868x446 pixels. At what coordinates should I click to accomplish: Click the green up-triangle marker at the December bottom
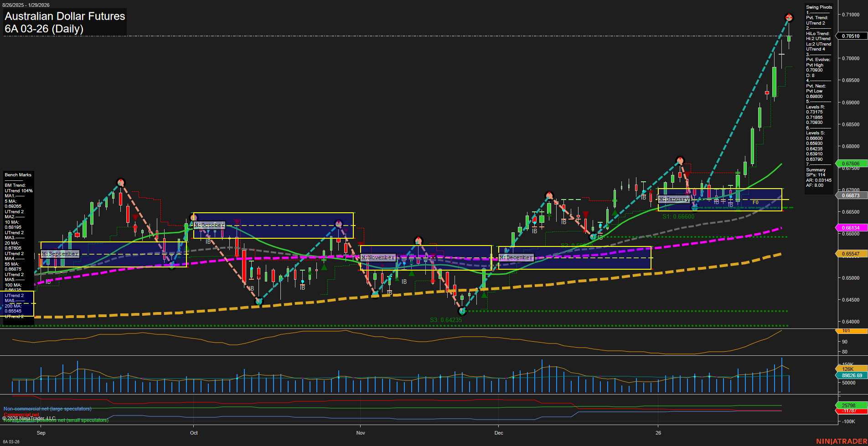[484, 295]
